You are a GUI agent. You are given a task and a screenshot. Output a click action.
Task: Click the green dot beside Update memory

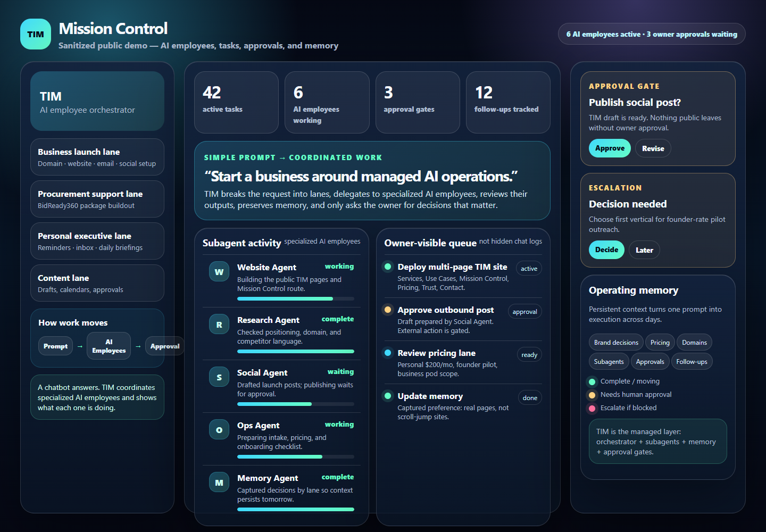click(x=388, y=396)
